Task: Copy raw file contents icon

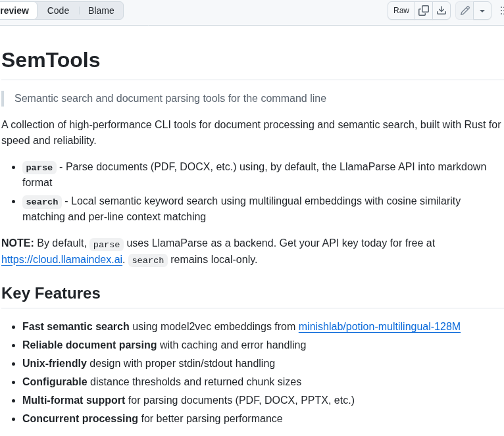Action: point(423,11)
